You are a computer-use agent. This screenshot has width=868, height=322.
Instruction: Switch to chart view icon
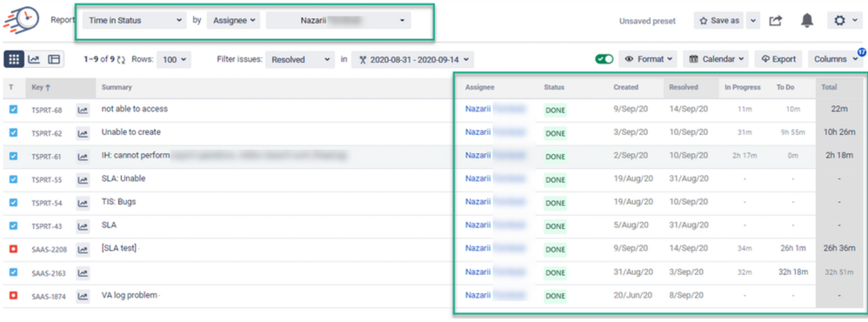(34, 59)
